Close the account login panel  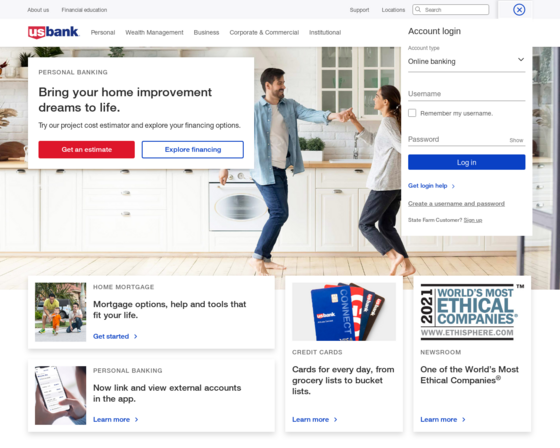[x=519, y=10]
